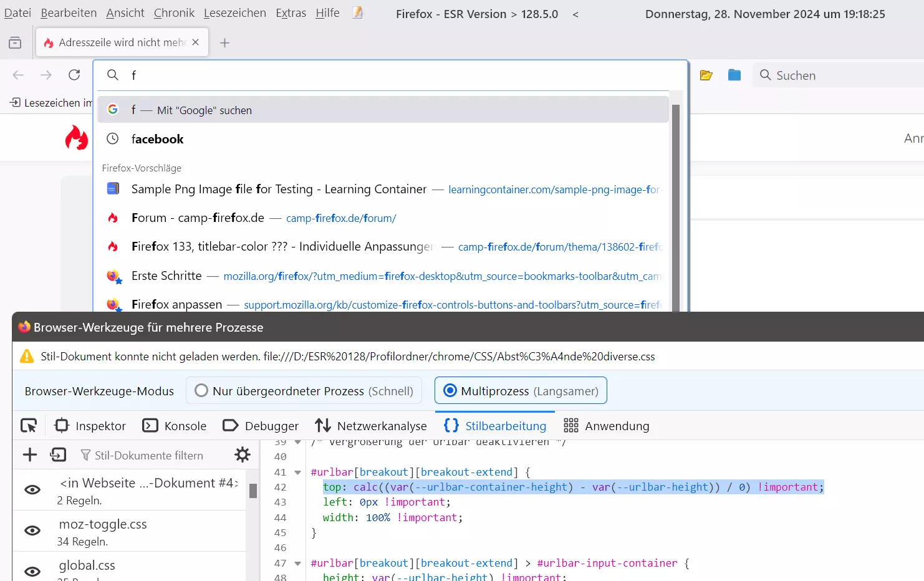Open the Lesezeichen menu

pyautogui.click(x=234, y=13)
